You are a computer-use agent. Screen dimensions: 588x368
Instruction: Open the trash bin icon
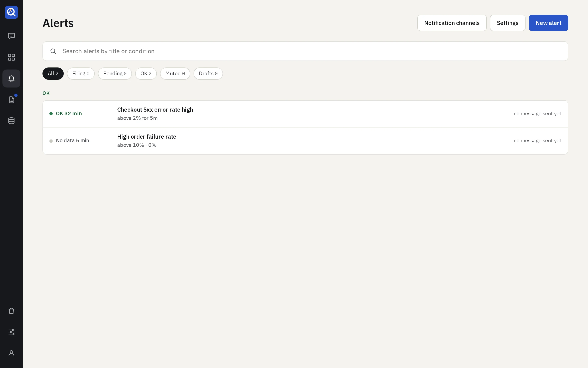[11, 311]
